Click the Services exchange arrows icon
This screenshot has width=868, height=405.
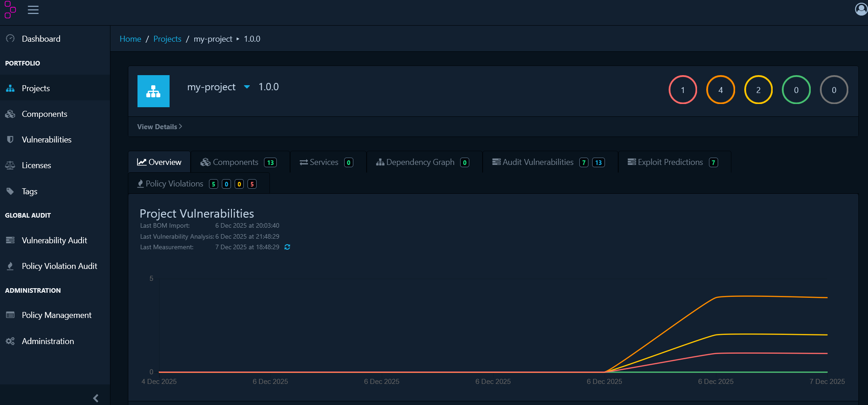click(x=303, y=163)
